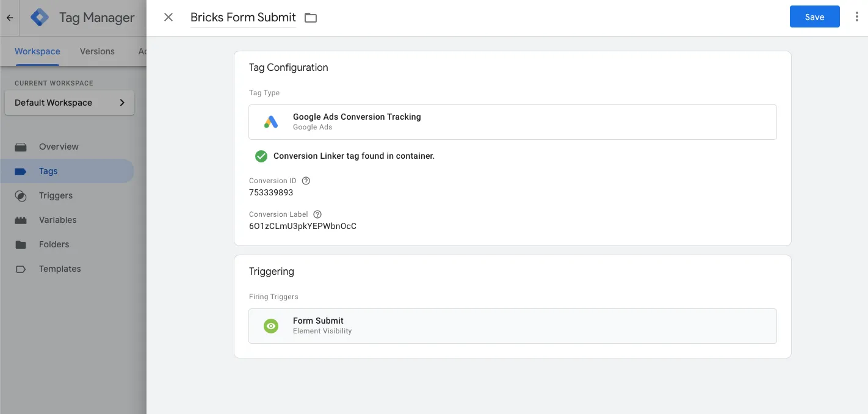Open the Folders sidebar icon
Viewport: 868px width, 414px height.
click(x=21, y=244)
